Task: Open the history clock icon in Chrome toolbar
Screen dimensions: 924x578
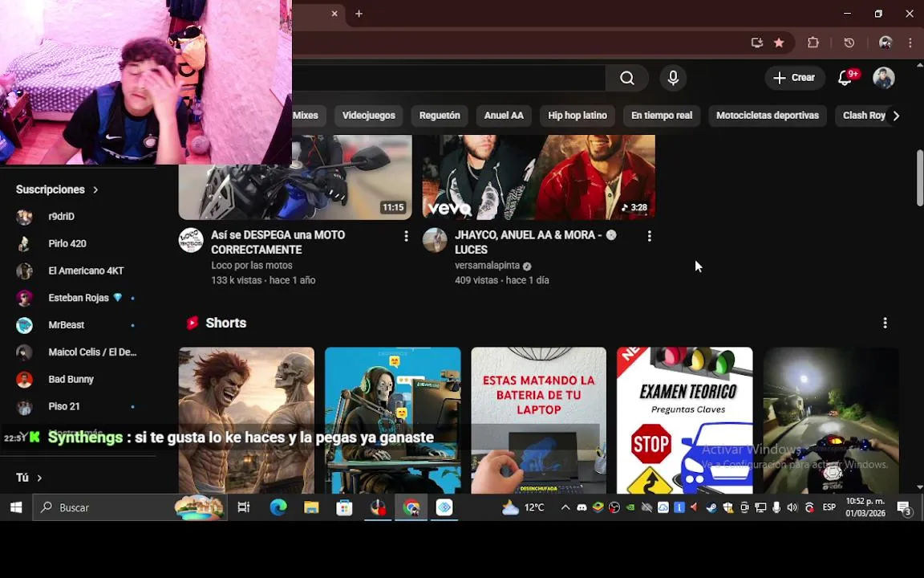Action: [849, 43]
